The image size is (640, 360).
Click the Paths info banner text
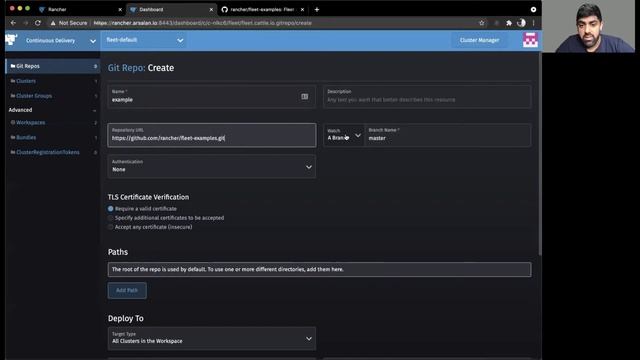[x=227, y=269]
